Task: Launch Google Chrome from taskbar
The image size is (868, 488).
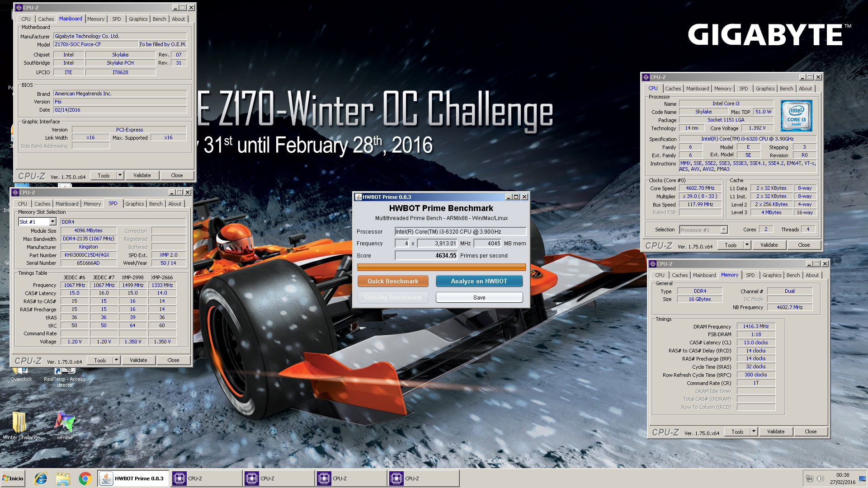Action: coord(85,479)
